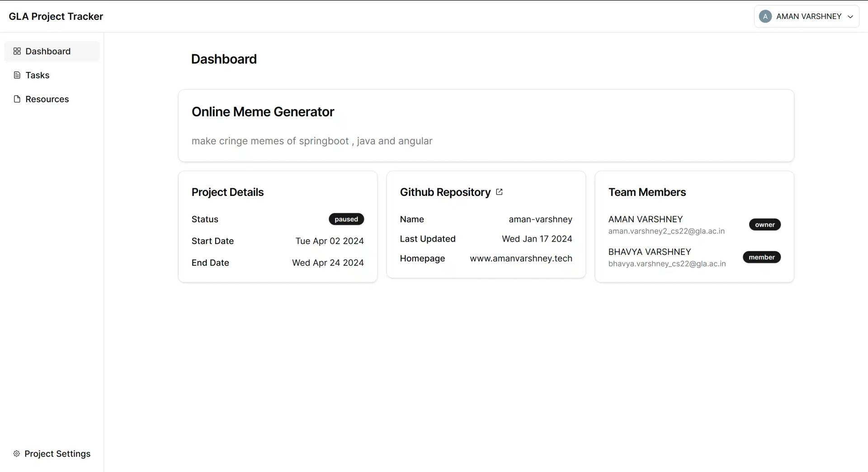868x472 pixels.
Task: Select aman.varshney2_cs22@gla.ac.in email address
Action: coord(666,231)
